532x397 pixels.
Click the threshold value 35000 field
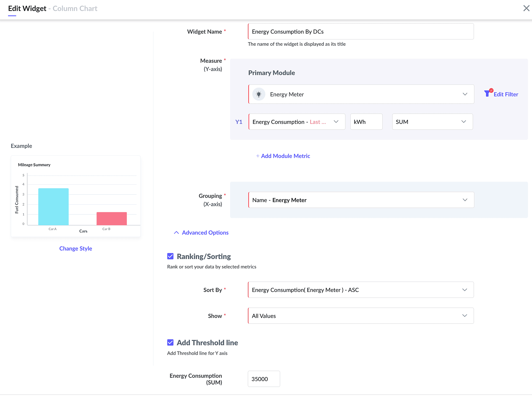point(263,379)
